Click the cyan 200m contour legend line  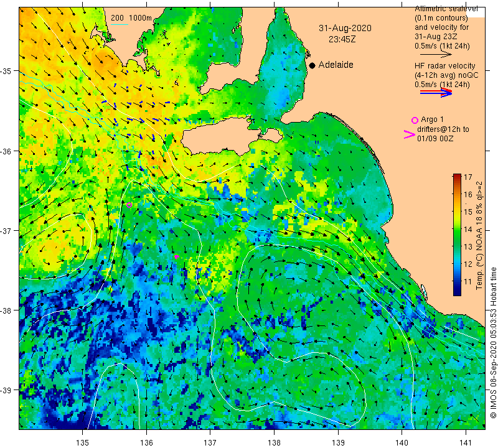(120, 24)
